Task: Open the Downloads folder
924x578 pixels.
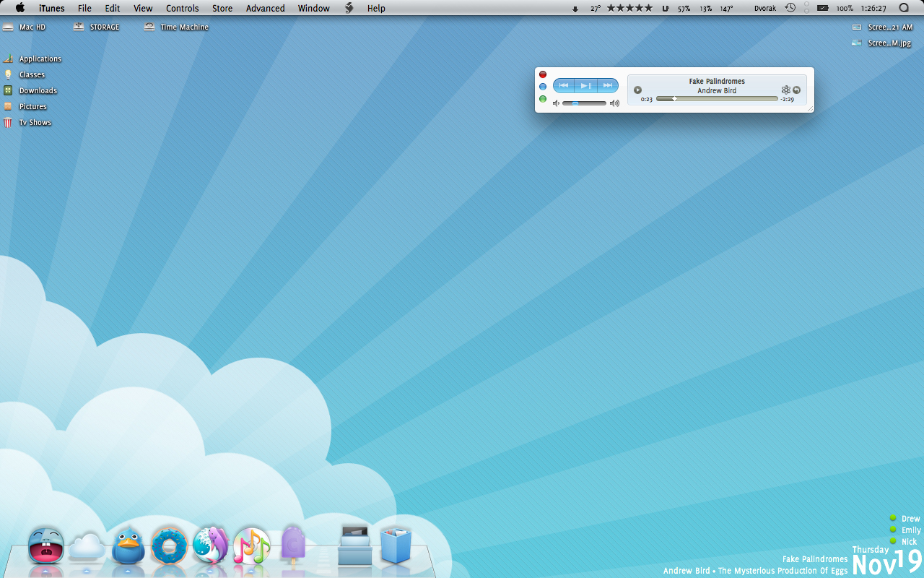Action: (x=30, y=90)
